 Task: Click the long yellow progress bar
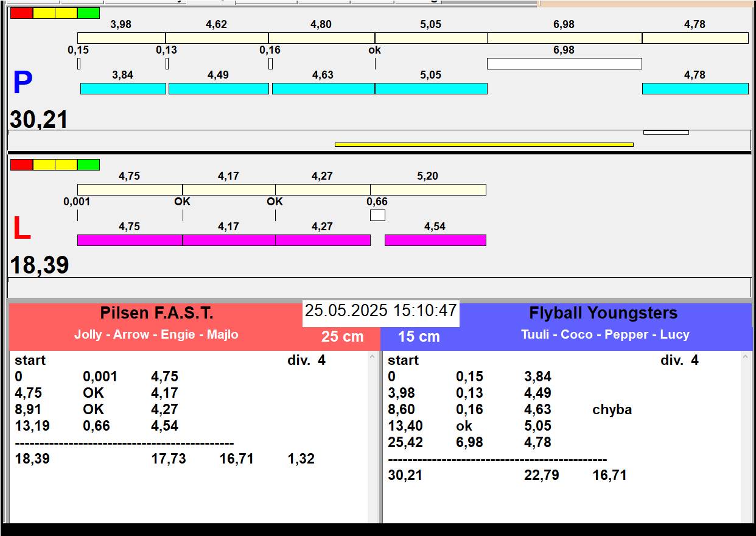point(484,144)
